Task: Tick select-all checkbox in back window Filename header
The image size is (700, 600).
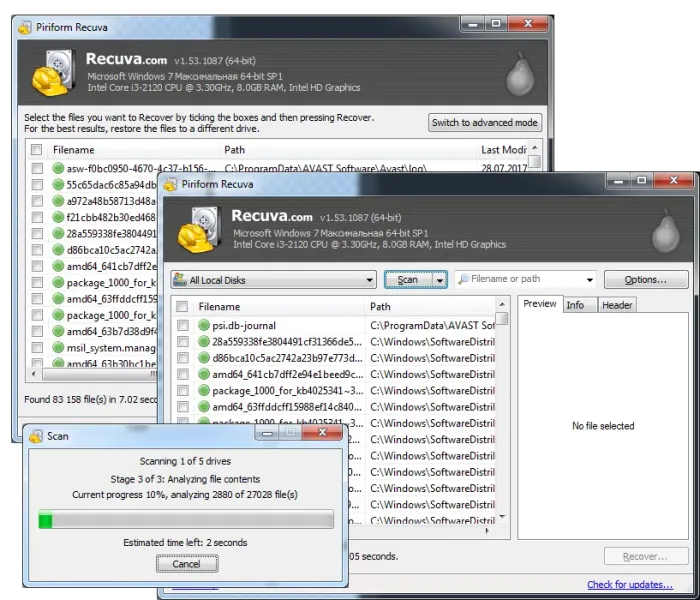Action: point(37,150)
